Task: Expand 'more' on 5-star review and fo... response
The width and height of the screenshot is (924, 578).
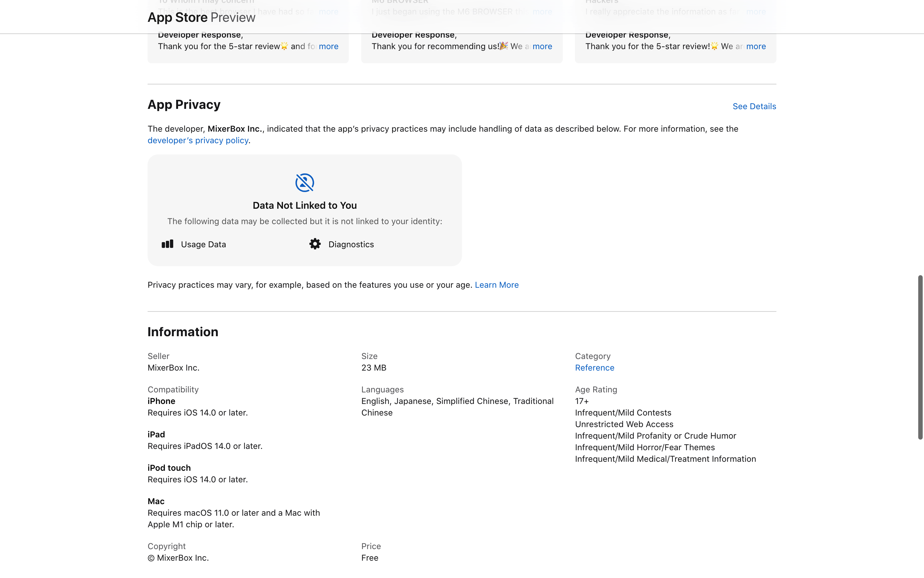Action: point(328,46)
